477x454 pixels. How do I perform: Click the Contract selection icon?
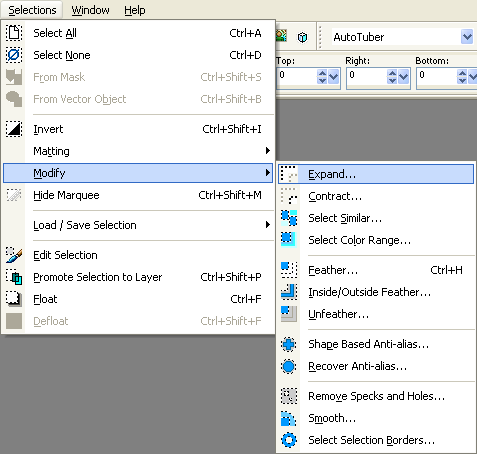[x=289, y=196]
